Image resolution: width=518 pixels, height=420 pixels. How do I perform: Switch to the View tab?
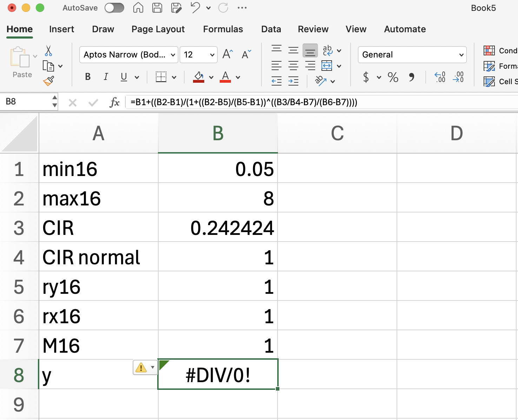(356, 29)
